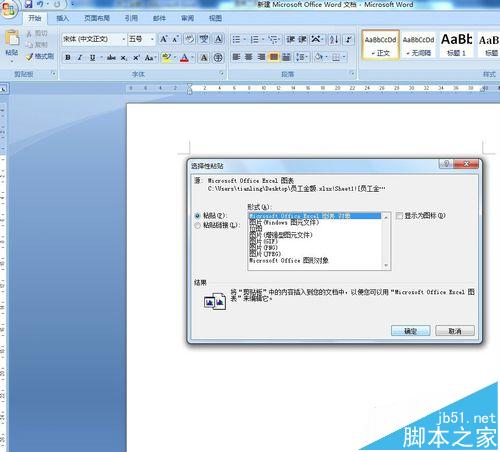Image resolution: width=500 pixels, height=452 pixels.
Task: Align text right
Action: click(261, 57)
